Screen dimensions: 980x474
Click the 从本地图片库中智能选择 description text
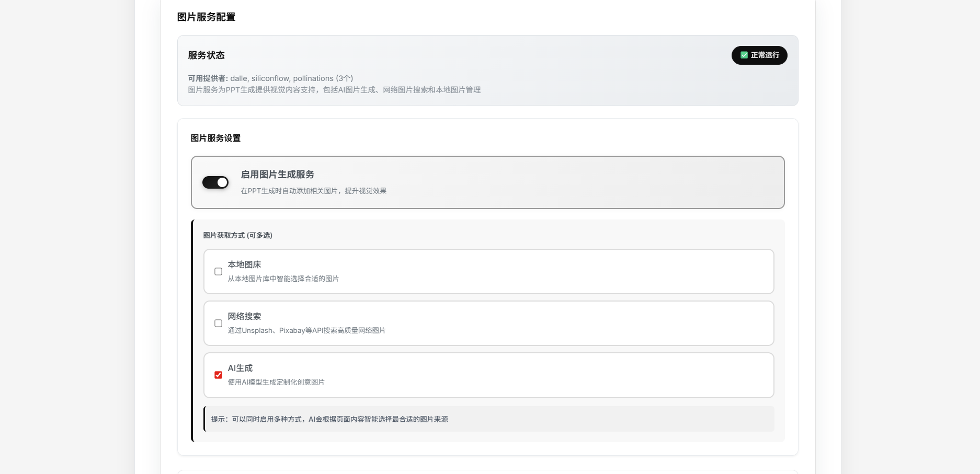click(x=283, y=279)
